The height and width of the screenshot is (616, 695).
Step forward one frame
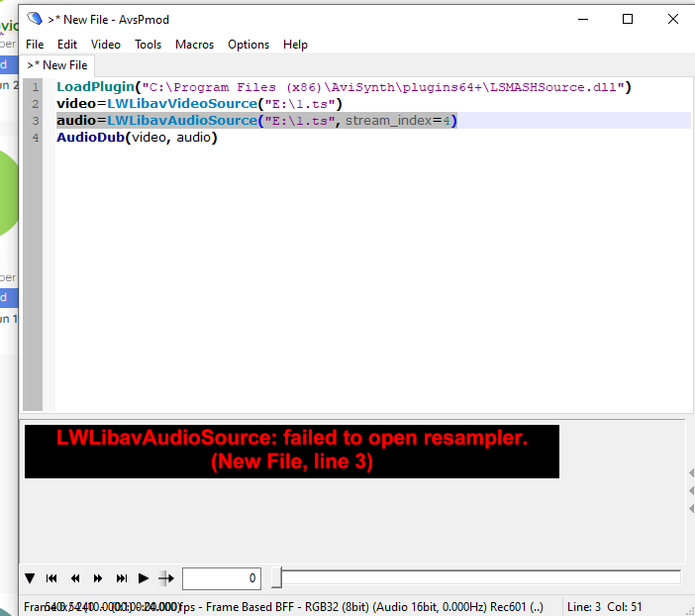pyautogui.click(x=98, y=578)
